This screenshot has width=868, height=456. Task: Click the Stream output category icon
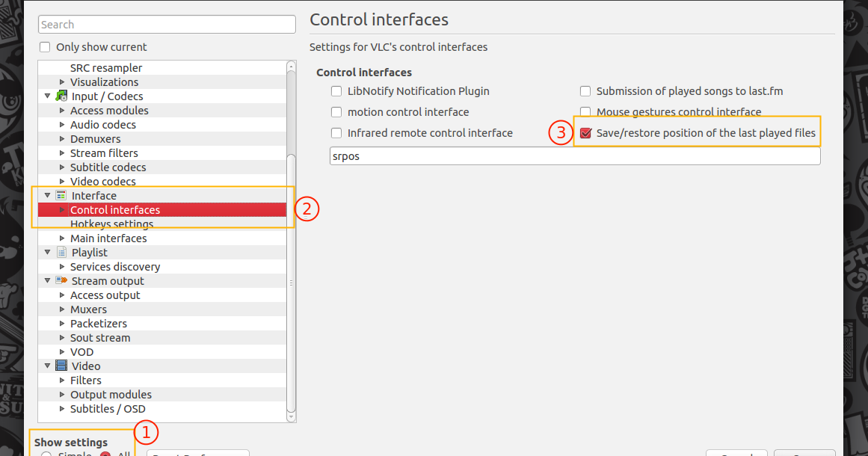click(x=61, y=280)
